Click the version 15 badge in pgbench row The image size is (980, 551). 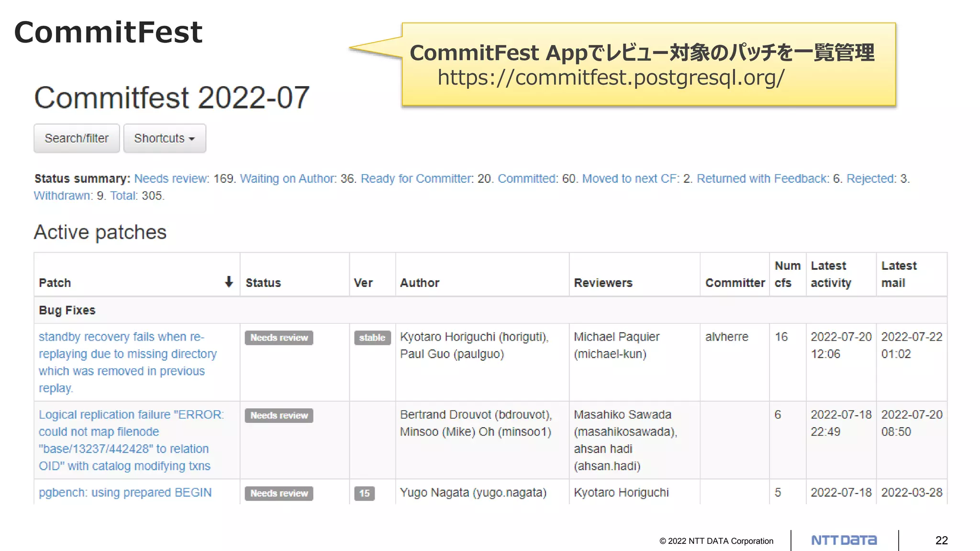pos(365,493)
